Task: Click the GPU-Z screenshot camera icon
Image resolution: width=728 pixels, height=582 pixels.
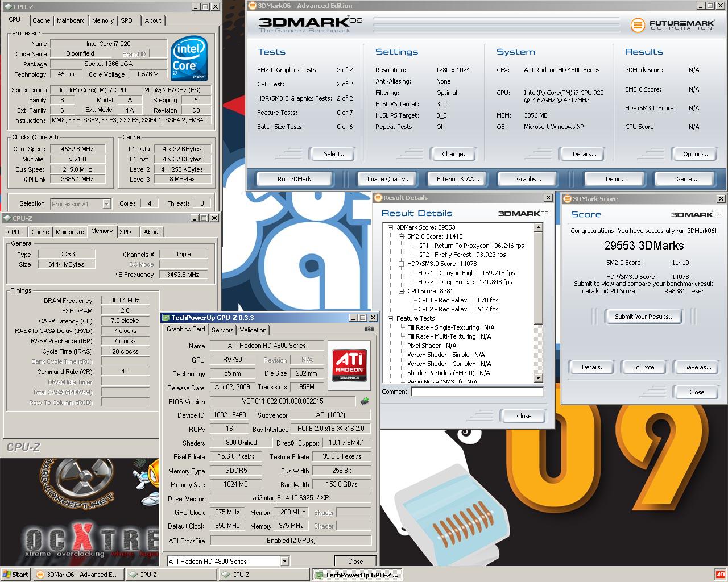Action: tap(369, 329)
